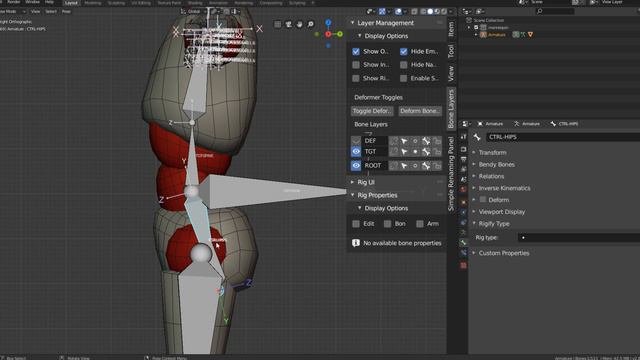
Task: Open Bone Constraints properties tab icon
Action: click(463, 253)
